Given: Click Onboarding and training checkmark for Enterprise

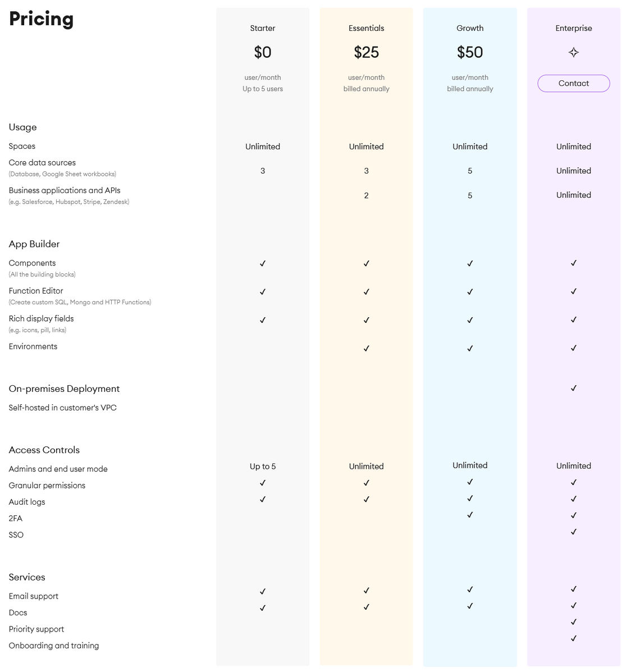Looking at the screenshot, I should pyautogui.click(x=573, y=638).
